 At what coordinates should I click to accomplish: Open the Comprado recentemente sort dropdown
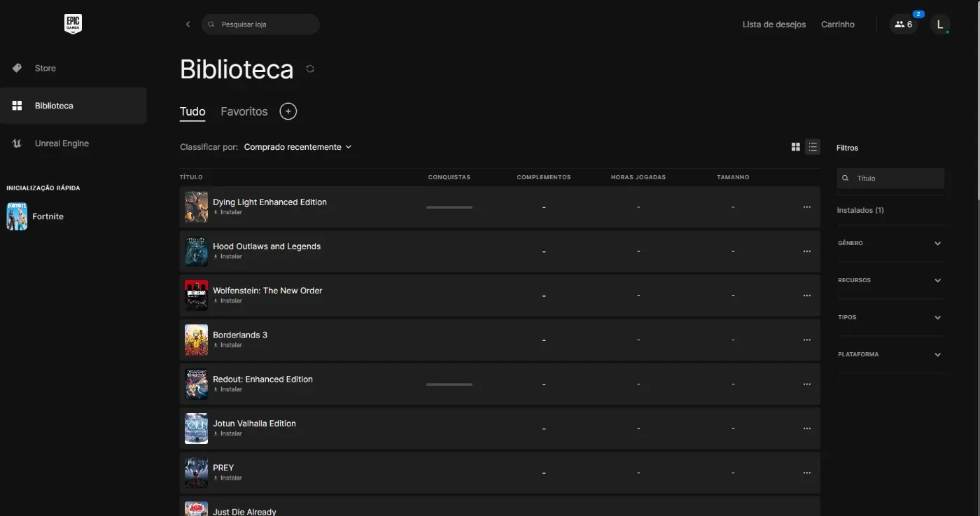click(297, 147)
